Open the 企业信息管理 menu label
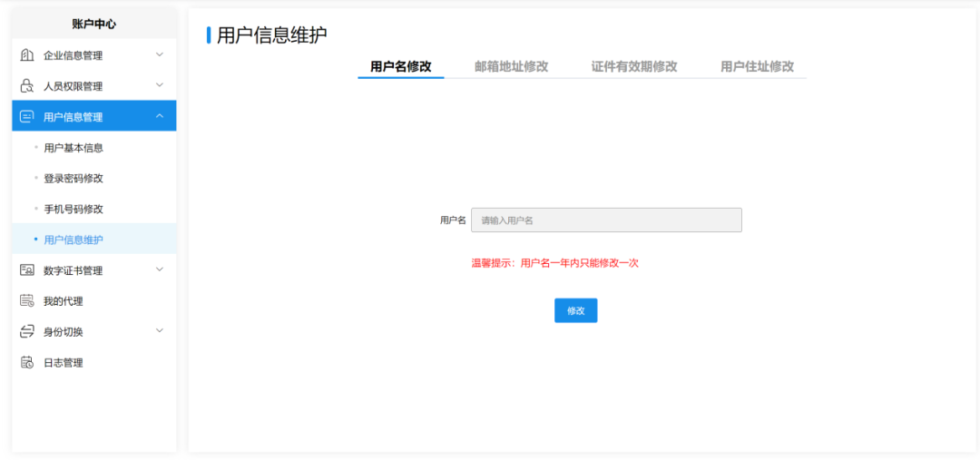This screenshot has height=460, width=980. pyautogui.click(x=73, y=55)
